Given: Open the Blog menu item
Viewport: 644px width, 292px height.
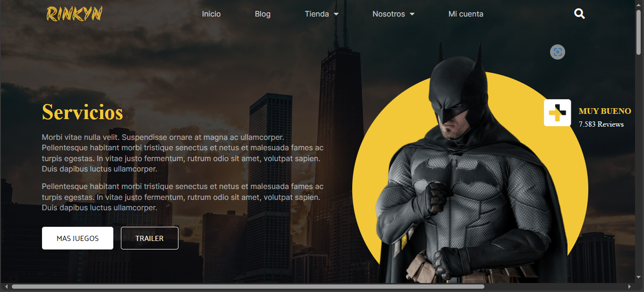Looking at the screenshot, I should pos(263,14).
